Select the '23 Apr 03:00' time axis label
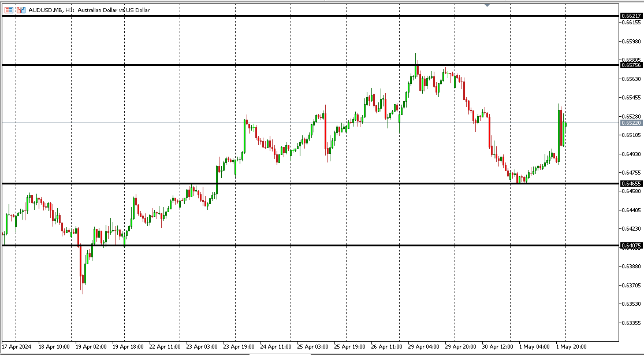 pos(202,346)
